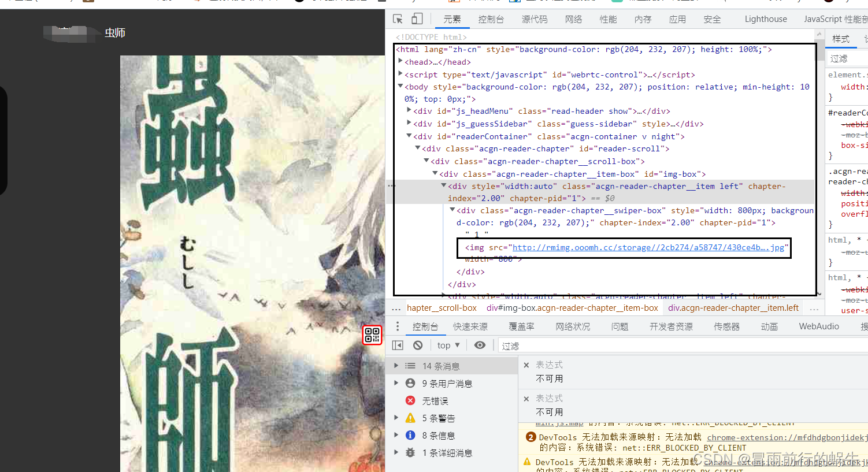
Task: Open the row actions dots beside selected node
Action: [x=391, y=186]
